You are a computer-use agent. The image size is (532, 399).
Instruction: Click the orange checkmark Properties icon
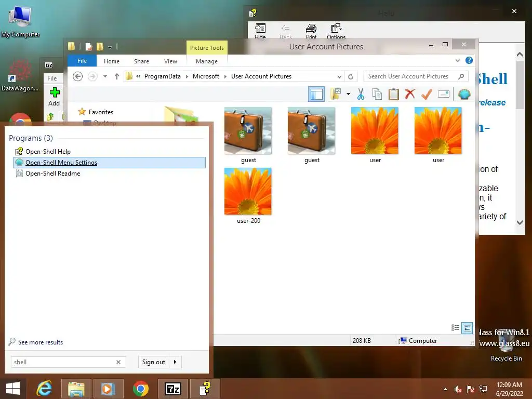tap(427, 94)
